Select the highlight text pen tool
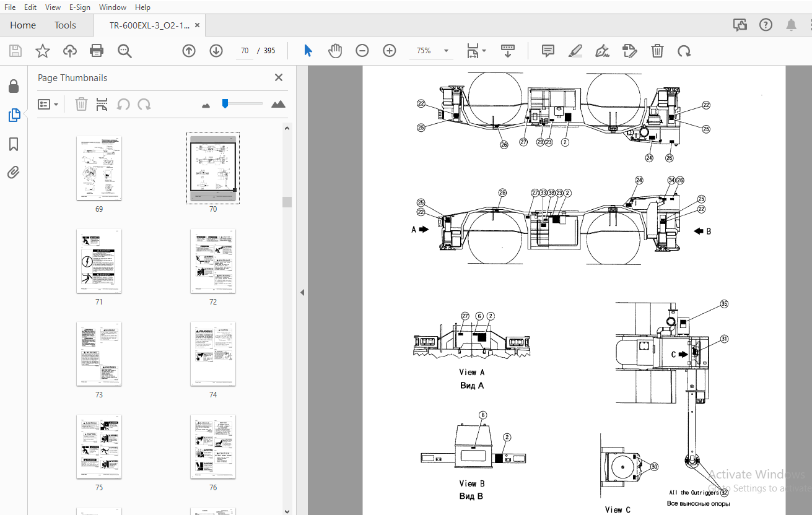Screen dimensions: 812x515 (575, 51)
